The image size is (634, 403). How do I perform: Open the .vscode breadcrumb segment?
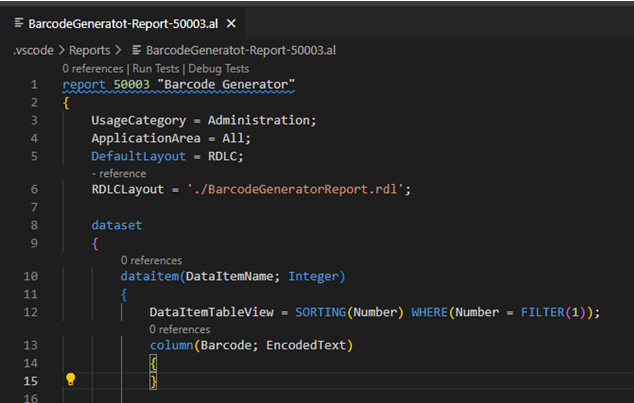[33, 50]
